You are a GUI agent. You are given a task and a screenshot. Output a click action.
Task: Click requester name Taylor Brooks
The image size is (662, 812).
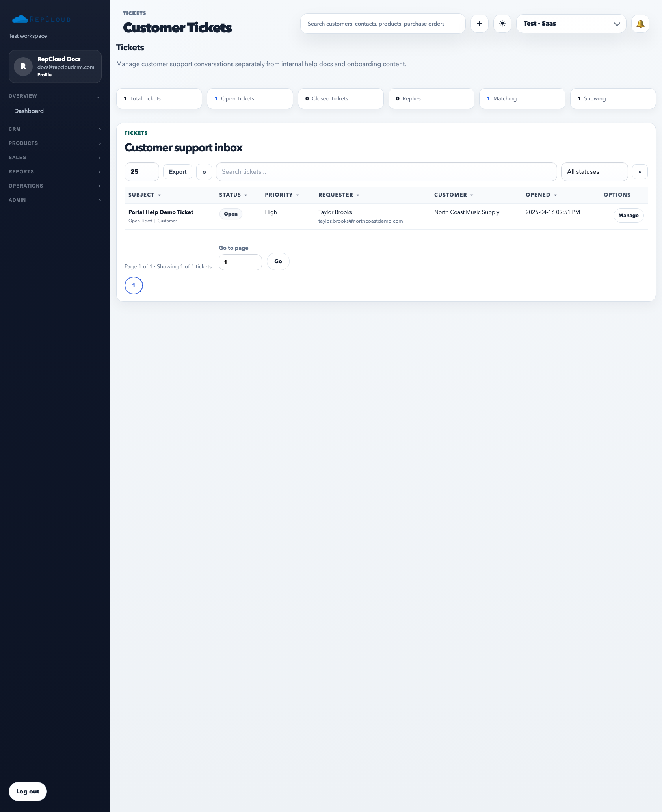(x=335, y=212)
